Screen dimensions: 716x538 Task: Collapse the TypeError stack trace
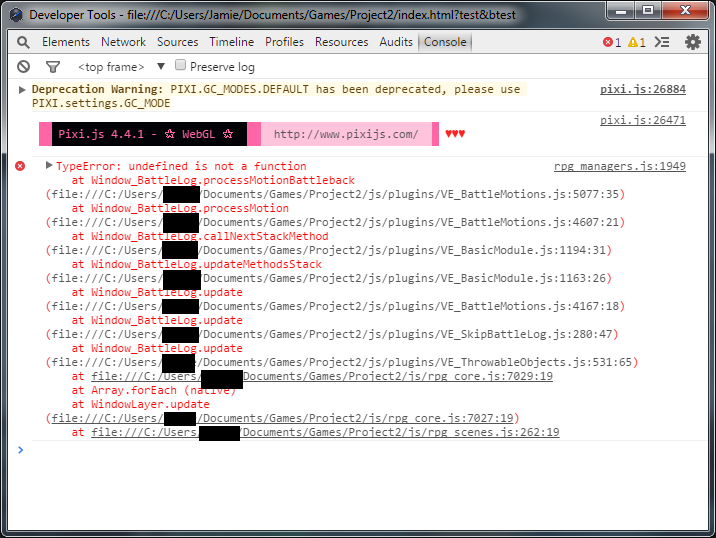(x=49, y=165)
